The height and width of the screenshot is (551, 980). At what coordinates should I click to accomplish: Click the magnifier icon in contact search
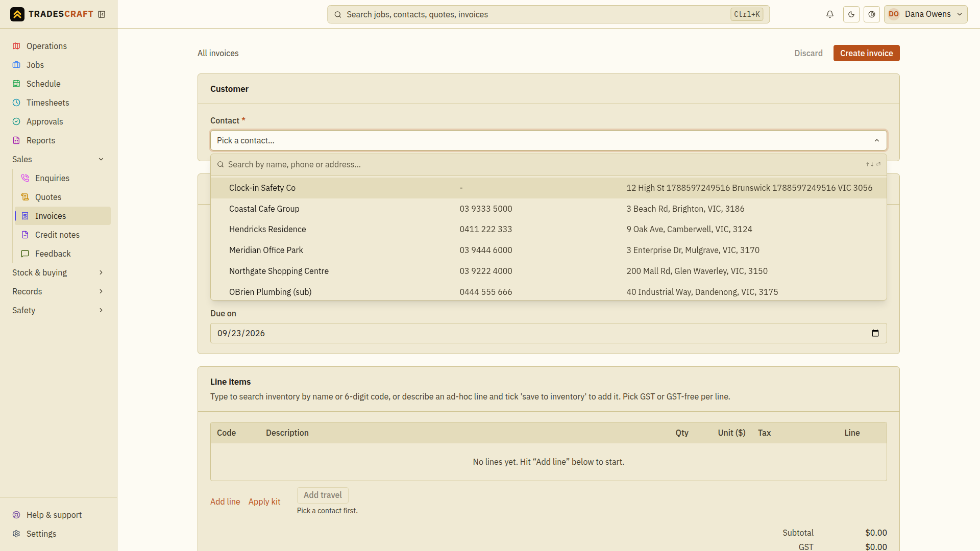(x=220, y=164)
